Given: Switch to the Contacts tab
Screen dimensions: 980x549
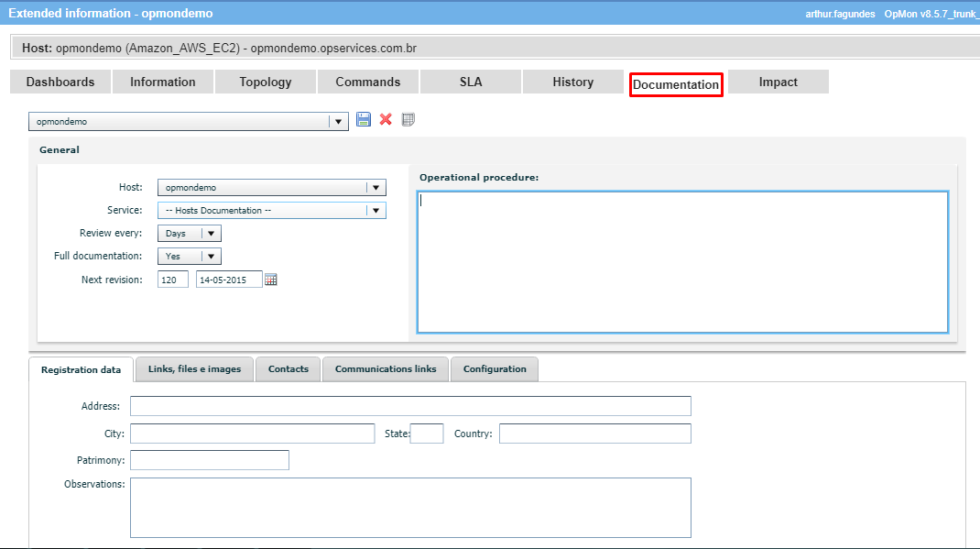Looking at the screenshot, I should coord(289,369).
